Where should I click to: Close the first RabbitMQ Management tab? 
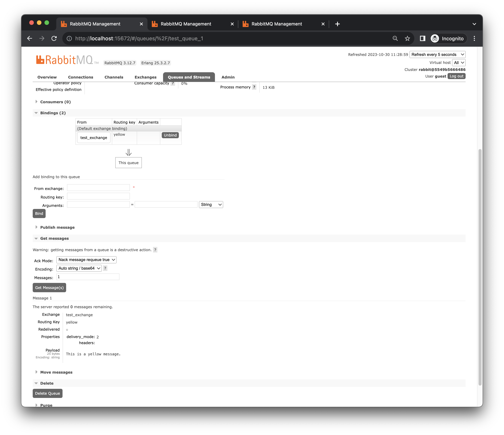point(141,24)
